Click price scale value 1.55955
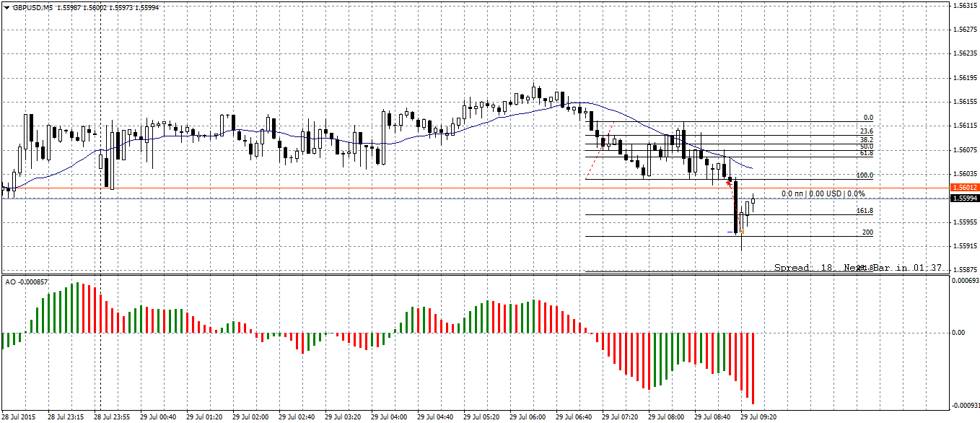The image size is (980, 423). (x=965, y=222)
